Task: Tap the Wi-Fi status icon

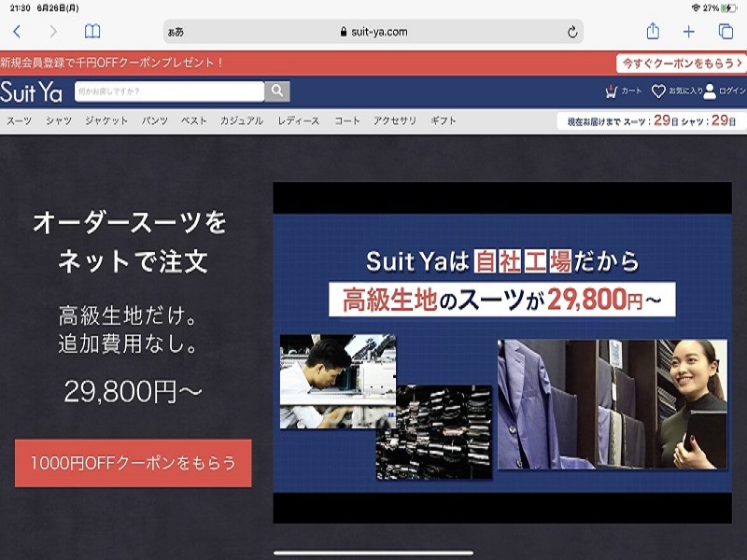Action: (696, 8)
